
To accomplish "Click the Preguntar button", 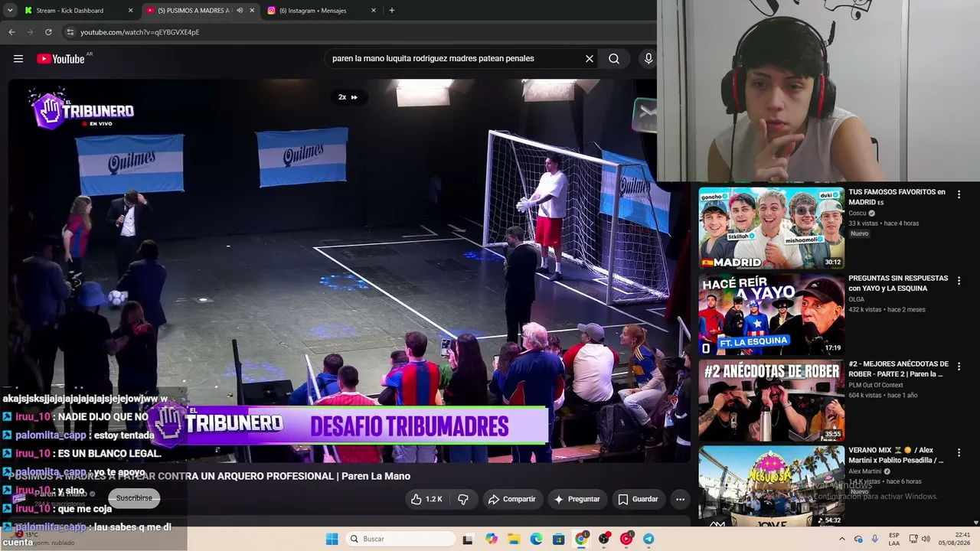I will [x=577, y=499].
